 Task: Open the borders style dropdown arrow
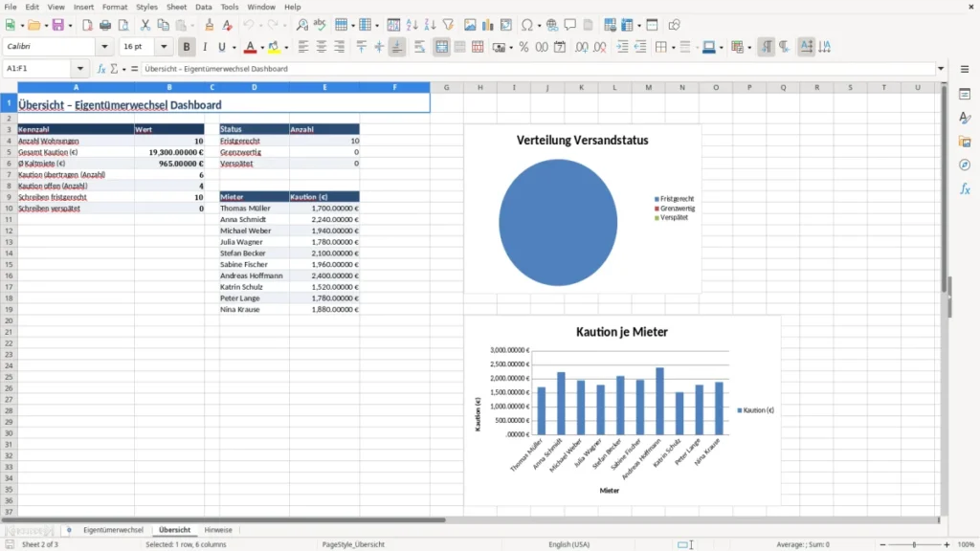(x=673, y=48)
